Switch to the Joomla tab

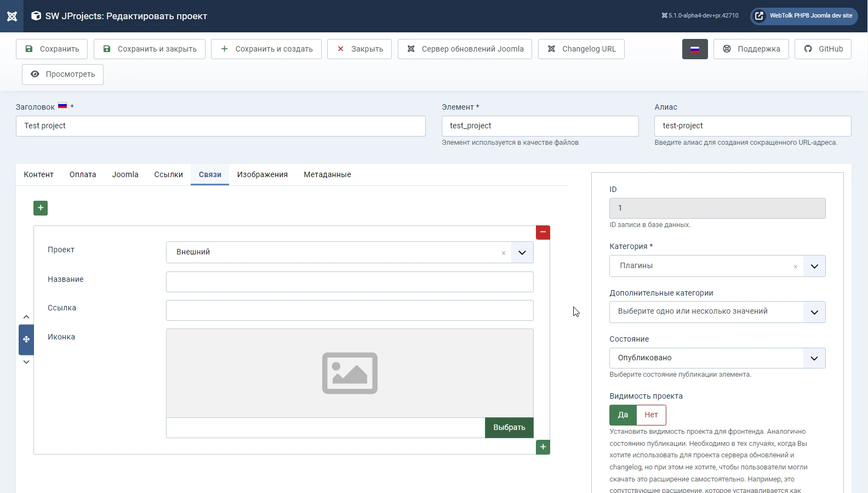point(125,174)
